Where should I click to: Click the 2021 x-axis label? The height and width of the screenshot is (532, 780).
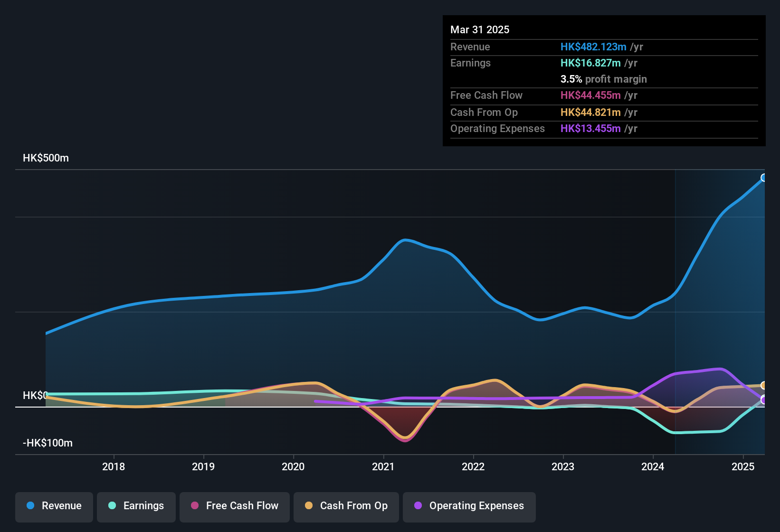pos(383,466)
